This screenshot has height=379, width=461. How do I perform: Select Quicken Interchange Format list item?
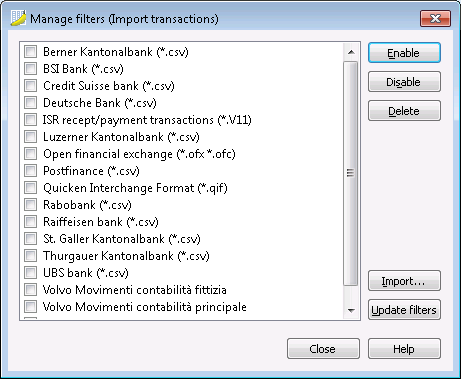click(135, 188)
